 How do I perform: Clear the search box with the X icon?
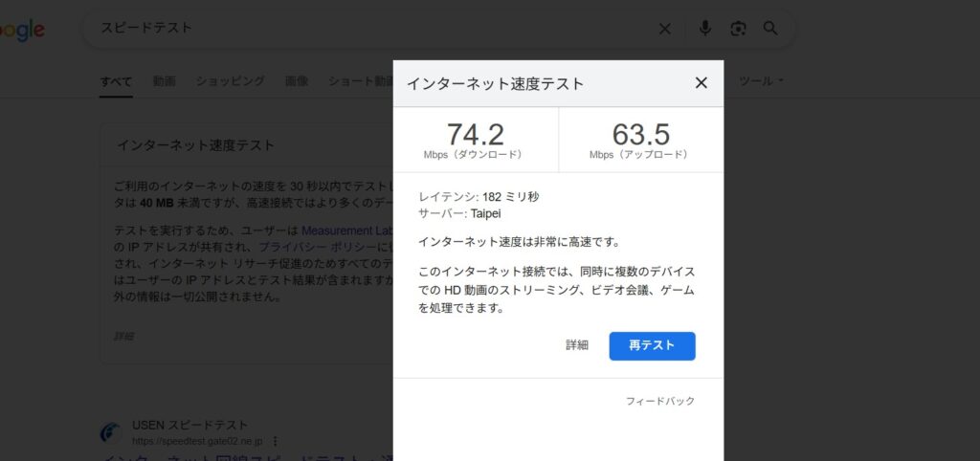665,29
